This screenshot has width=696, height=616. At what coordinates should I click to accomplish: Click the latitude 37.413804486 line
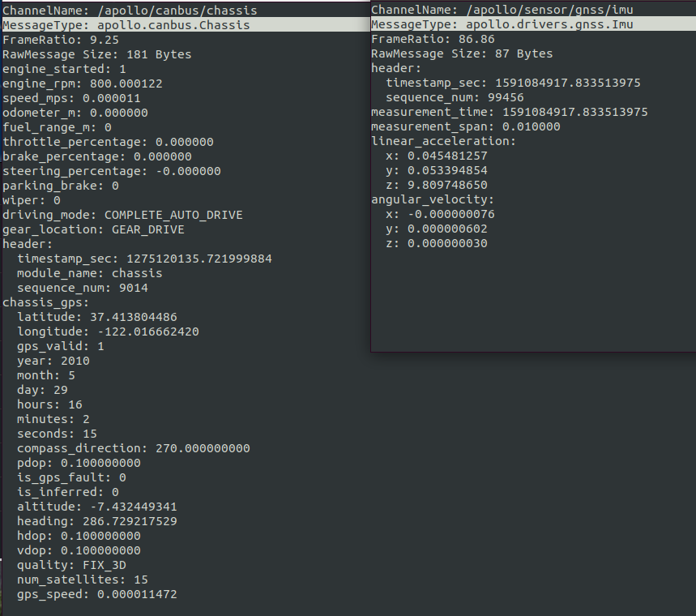(x=96, y=317)
